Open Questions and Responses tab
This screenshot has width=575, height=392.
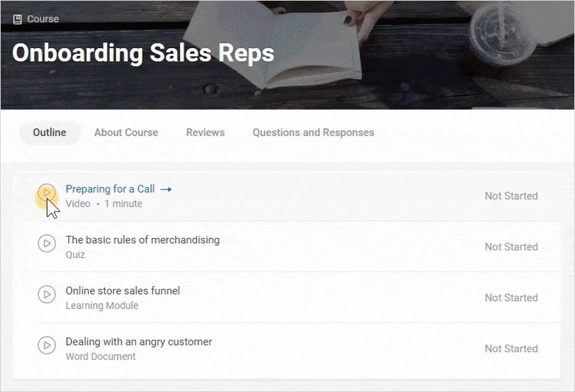pos(313,133)
